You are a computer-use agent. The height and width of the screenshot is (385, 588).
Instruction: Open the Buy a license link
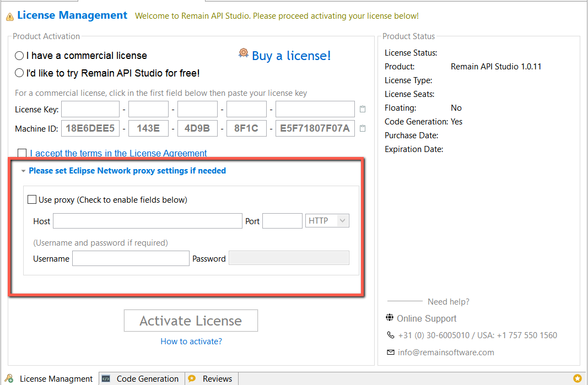(292, 56)
